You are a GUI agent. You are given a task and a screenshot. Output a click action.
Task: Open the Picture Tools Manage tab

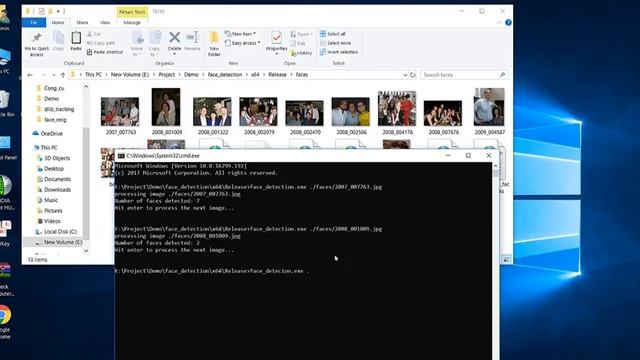[132, 23]
